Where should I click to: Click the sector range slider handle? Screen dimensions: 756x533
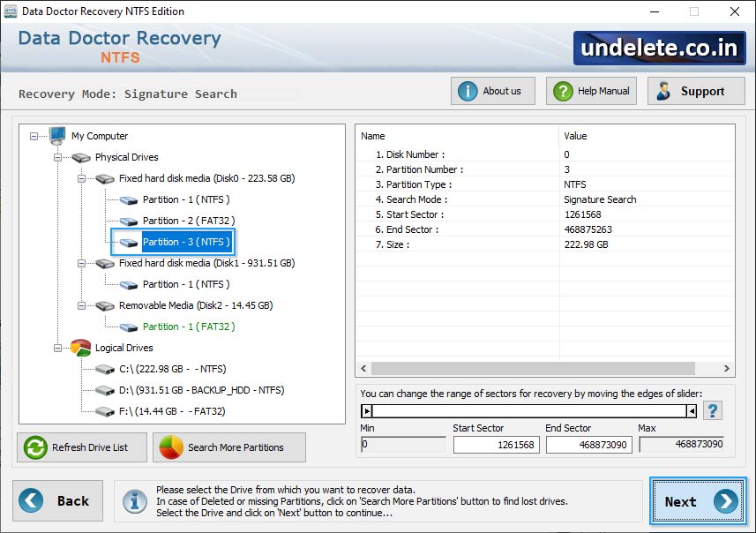(x=366, y=409)
